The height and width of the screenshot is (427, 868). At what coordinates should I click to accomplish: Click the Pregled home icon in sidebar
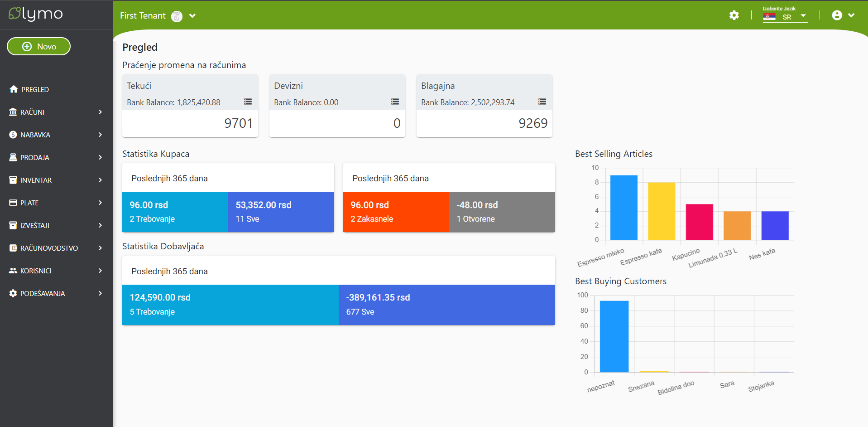coord(14,89)
